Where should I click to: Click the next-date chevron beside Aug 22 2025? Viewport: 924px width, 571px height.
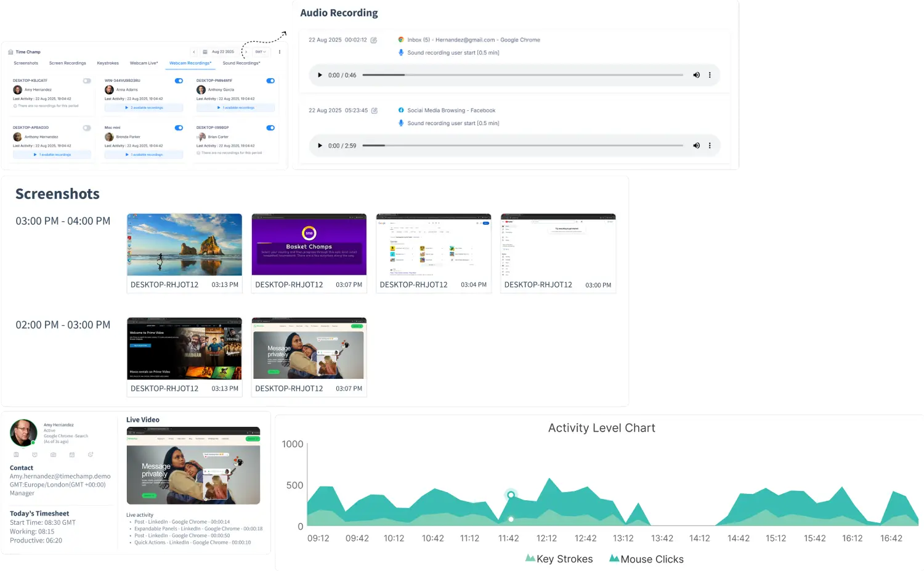pyautogui.click(x=246, y=52)
